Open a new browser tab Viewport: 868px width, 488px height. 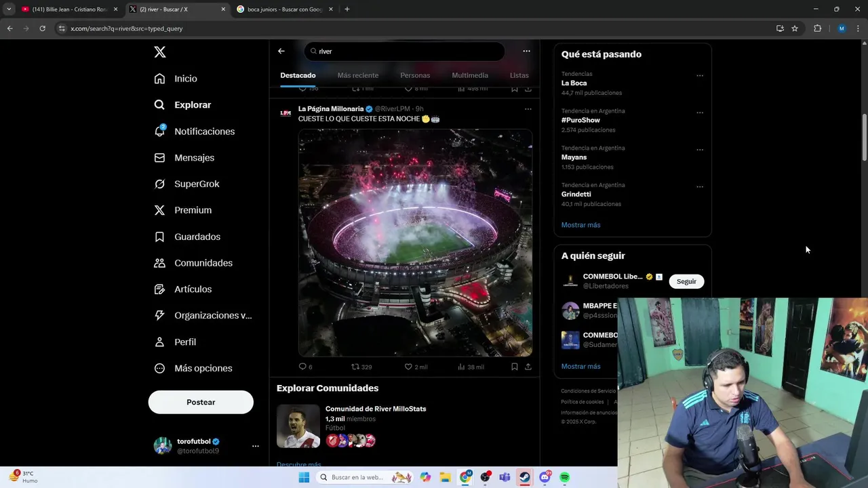click(x=347, y=9)
